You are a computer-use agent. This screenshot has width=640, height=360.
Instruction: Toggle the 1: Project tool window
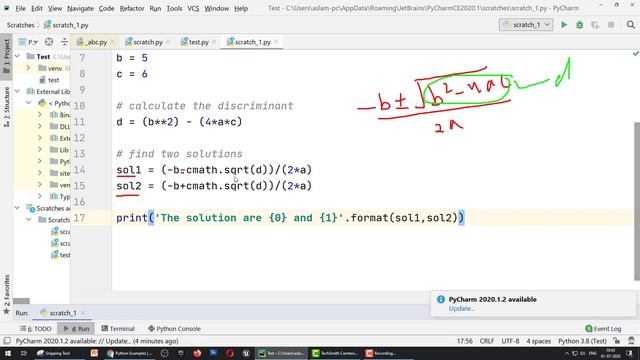(x=7, y=57)
